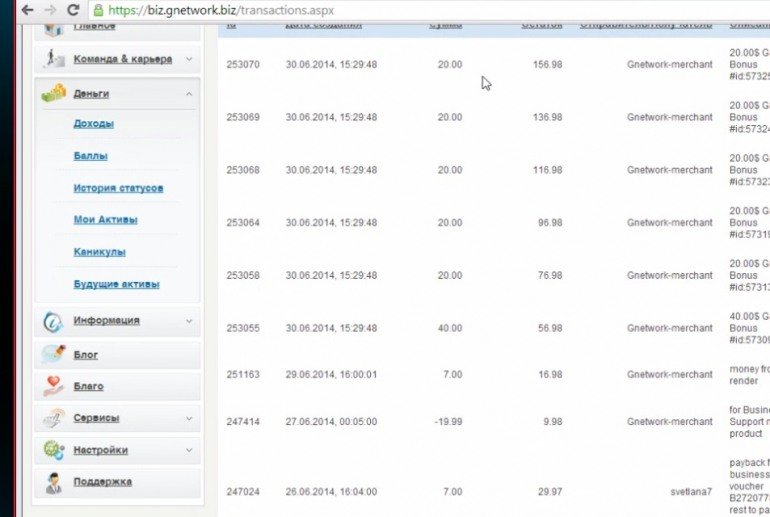770x517 pixels.
Task: Click the Деньги money coins icon
Action: [x=54, y=93]
